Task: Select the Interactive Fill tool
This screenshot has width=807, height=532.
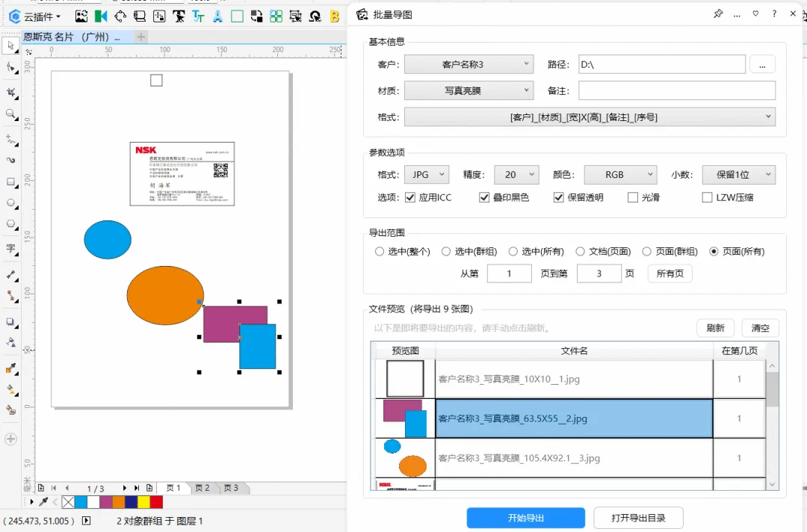Action: [10, 389]
